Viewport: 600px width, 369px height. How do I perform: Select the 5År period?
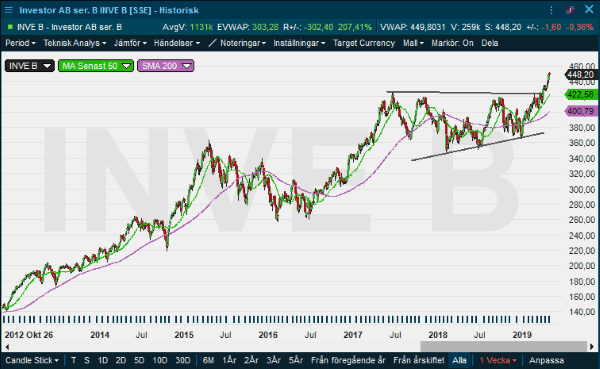coord(296,360)
